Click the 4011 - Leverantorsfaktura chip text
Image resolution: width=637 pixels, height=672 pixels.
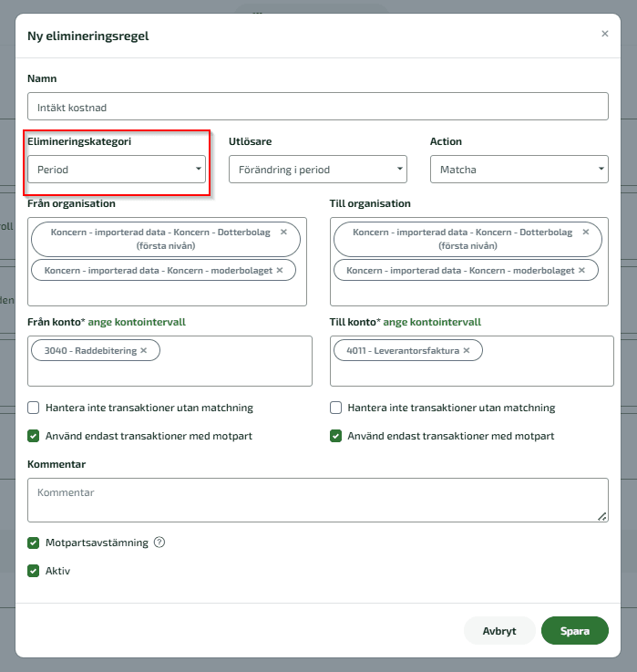(403, 350)
